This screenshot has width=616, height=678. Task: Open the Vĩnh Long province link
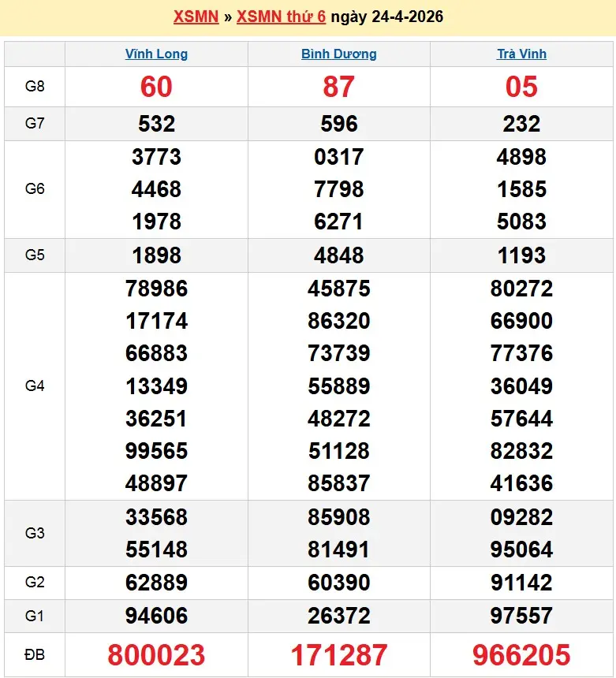[156, 54]
